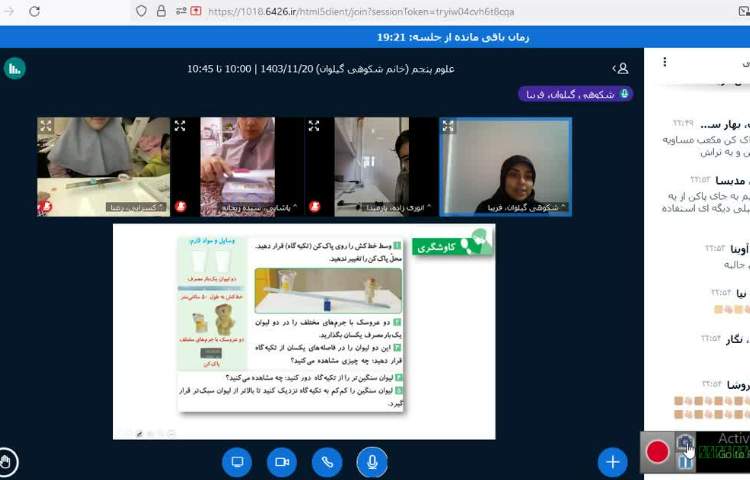
Task: Click the mail icon at browser toolbar edge
Action: (x=744, y=11)
